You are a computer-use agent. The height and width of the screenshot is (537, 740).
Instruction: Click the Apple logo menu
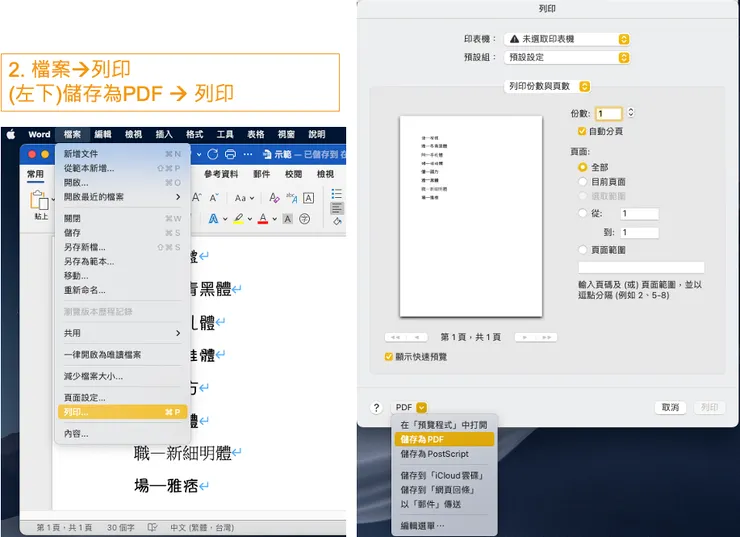pos(11,134)
